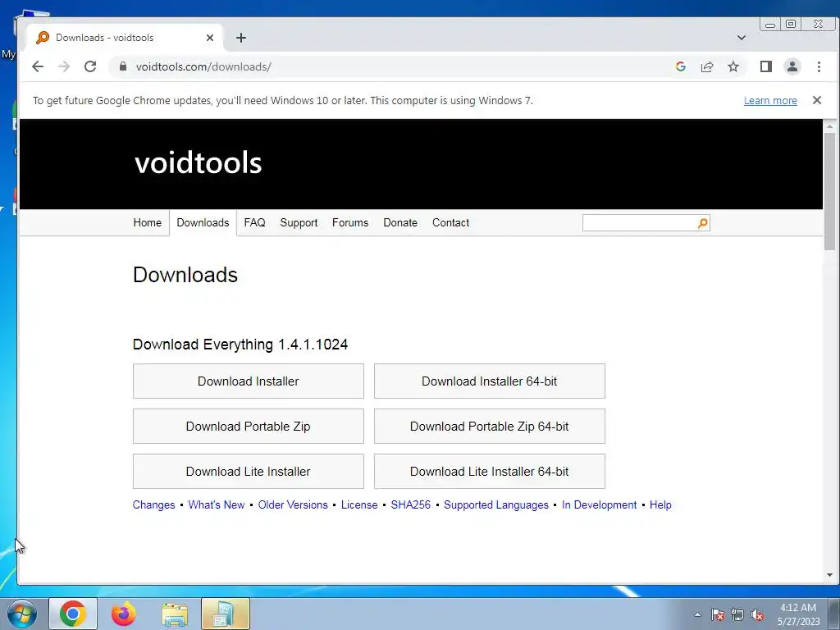Image resolution: width=840 pixels, height=630 pixels.
Task: Launch Firefox from taskbar
Action: coord(124,614)
